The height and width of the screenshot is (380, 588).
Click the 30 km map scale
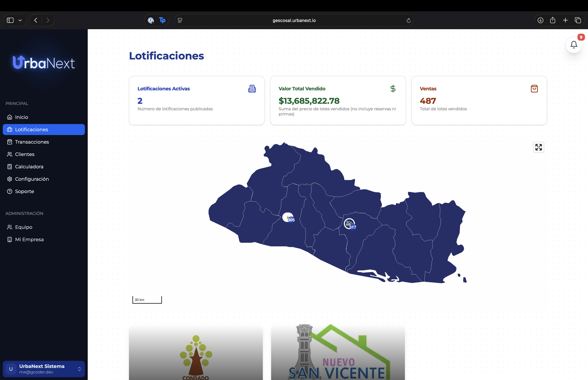(x=147, y=300)
